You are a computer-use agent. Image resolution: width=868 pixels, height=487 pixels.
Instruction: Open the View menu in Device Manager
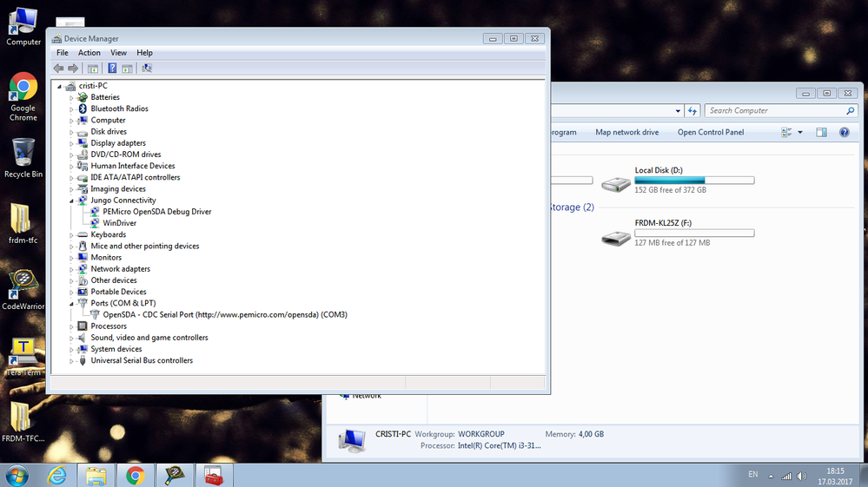pyautogui.click(x=118, y=52)
